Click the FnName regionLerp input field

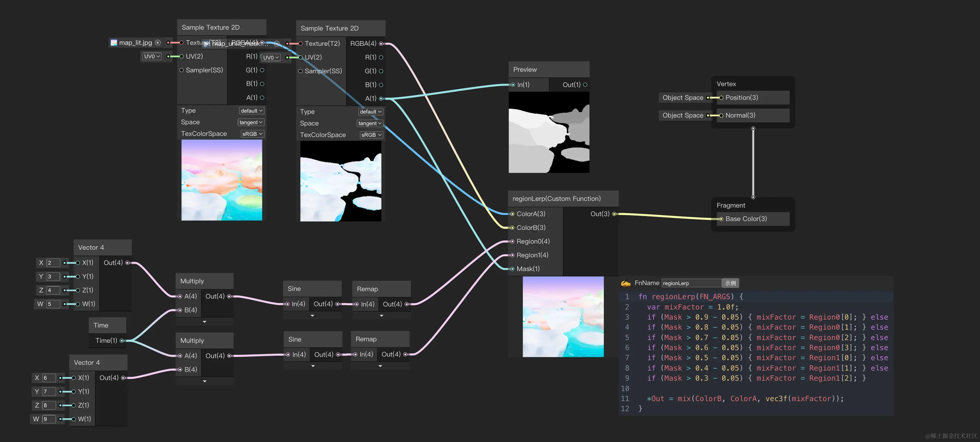(x=691, y=283)
